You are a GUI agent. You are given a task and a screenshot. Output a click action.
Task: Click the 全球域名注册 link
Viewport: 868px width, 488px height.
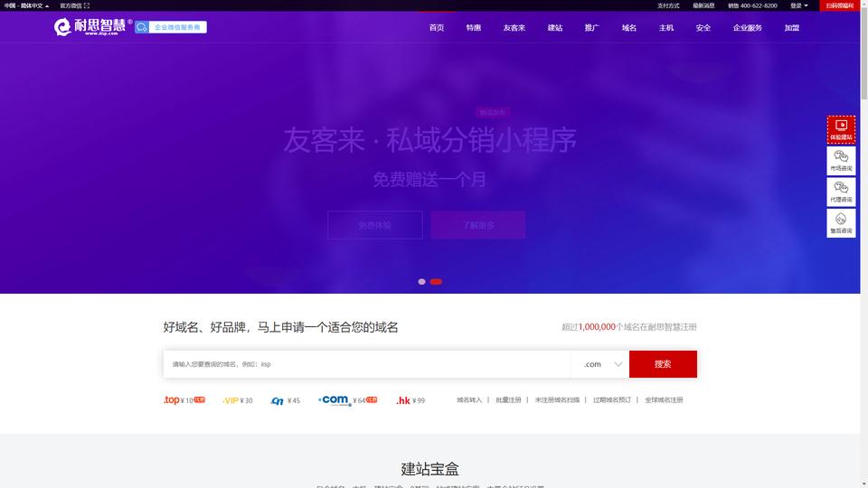click(664, 400)
